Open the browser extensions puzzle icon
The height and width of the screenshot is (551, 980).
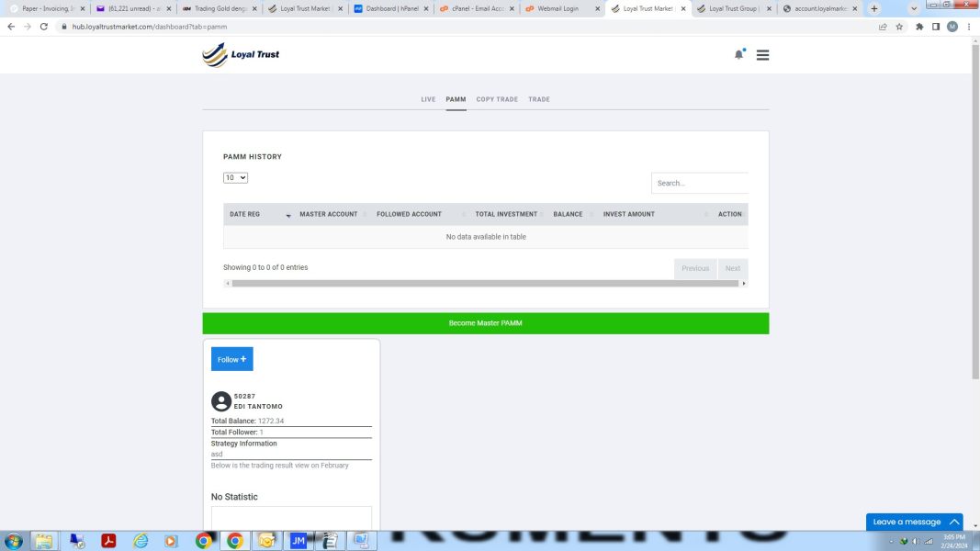tap(919, 27)
